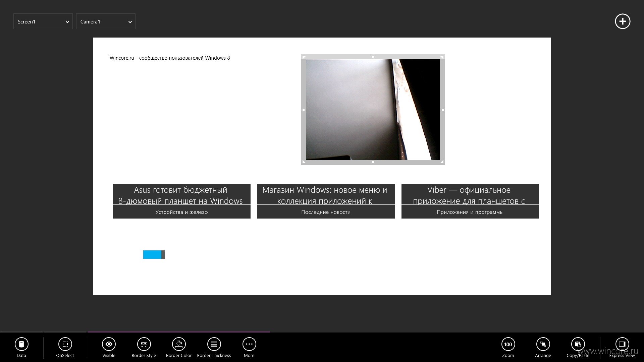Click the Устройства и железо category label
644x362 pixels.
tap(182, 212)
